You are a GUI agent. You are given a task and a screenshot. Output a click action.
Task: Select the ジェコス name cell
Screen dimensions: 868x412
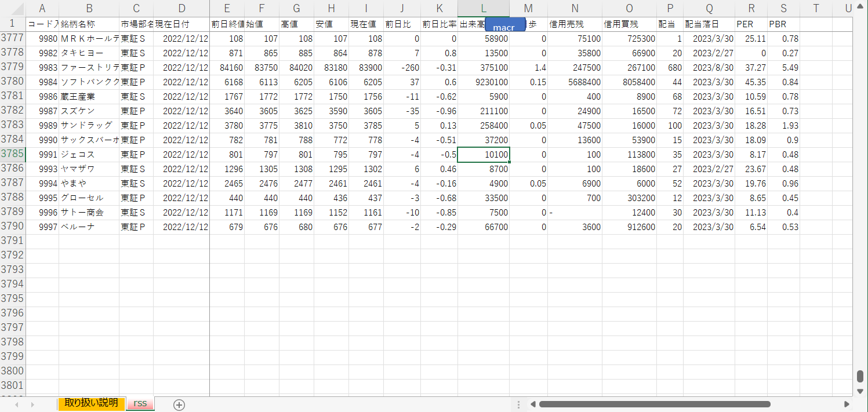pyautogui.click(x=89, y=155)
